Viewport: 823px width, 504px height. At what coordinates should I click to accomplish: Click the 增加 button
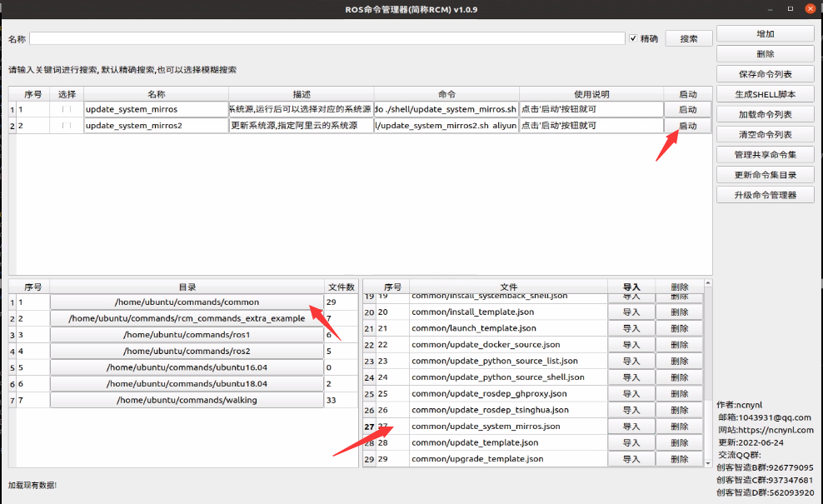pos(766,33)
